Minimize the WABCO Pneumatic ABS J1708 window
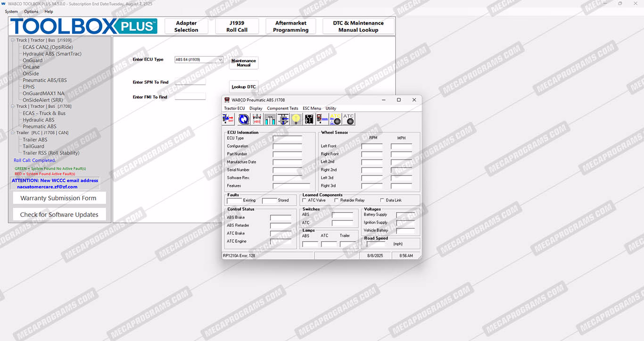 pyautogui.click(x=383, y=100)
